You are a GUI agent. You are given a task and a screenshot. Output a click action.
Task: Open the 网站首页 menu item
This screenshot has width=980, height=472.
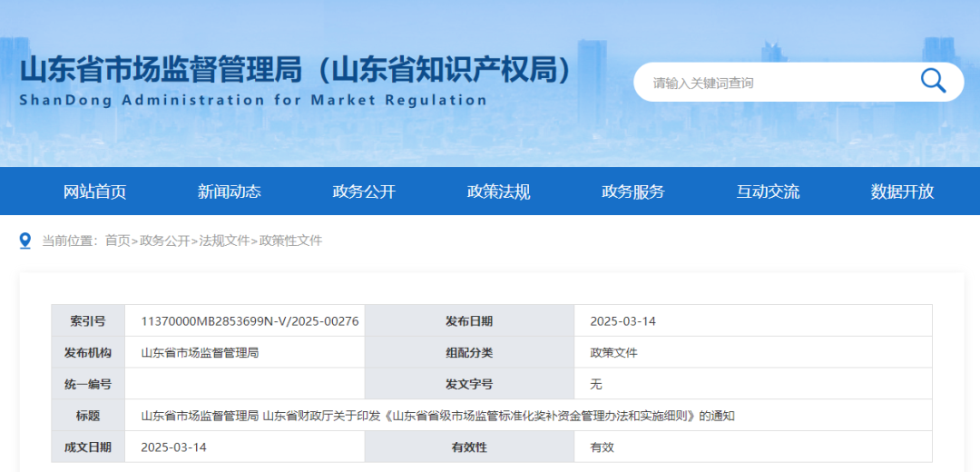94,192
